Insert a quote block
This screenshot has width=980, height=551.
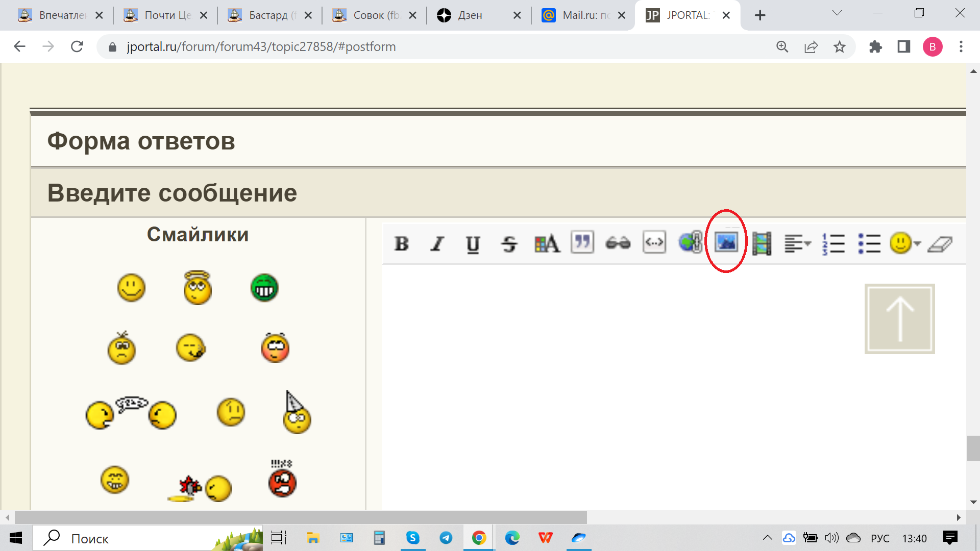582,242
